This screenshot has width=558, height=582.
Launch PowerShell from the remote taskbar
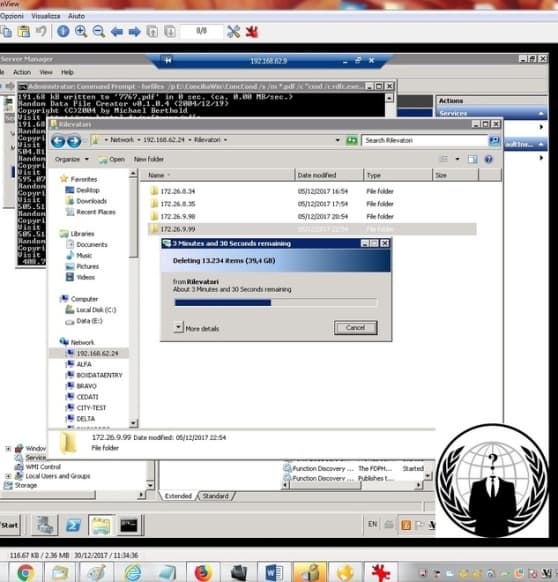(73, 525)
